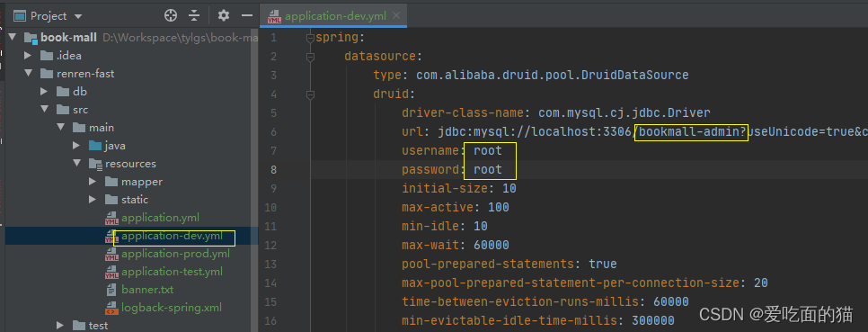Click the application-prod.yml YML file icon
This screenshot has width=868, height=332.
click(111, 254)
